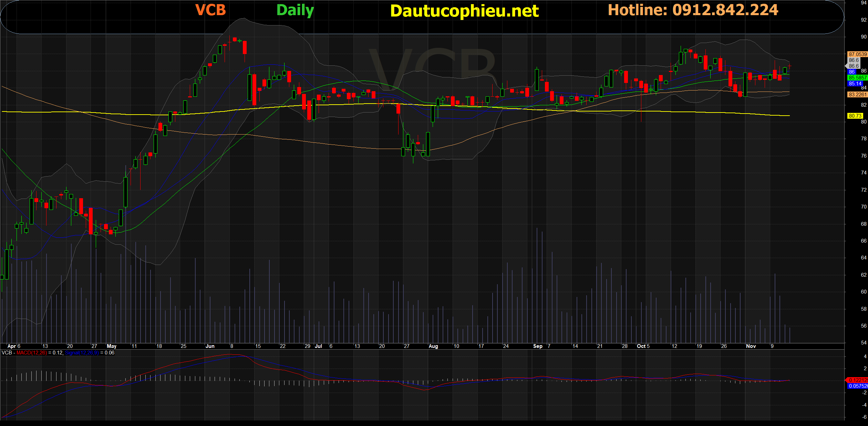
Task: Click the May label on the date axis
Action: pyautogui.click(x=112, y=346)
